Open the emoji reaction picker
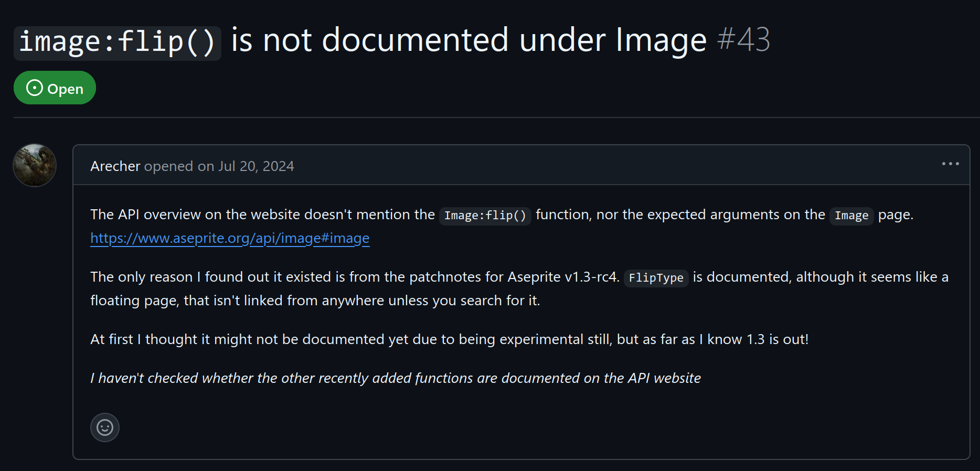The height and width of the screenshot is (471, 980). [x=105, y=427]
